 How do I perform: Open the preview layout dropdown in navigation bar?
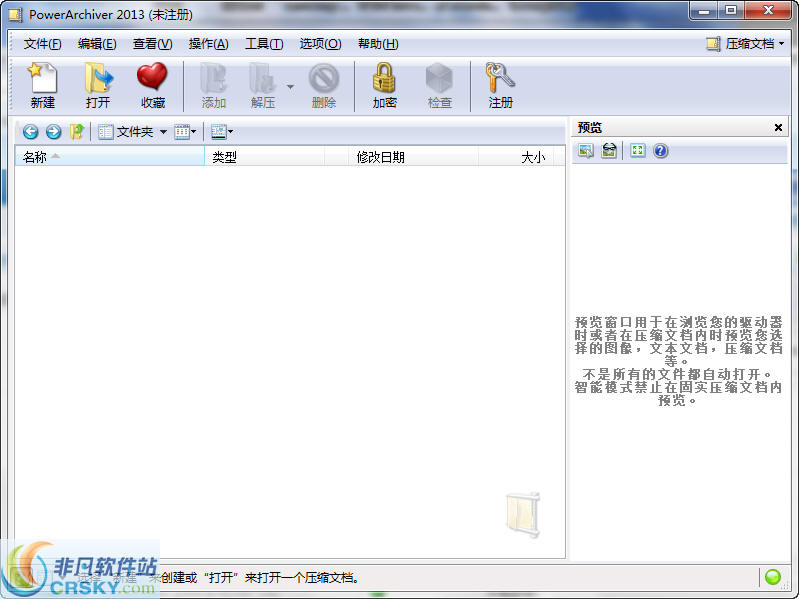pos(222,132)
